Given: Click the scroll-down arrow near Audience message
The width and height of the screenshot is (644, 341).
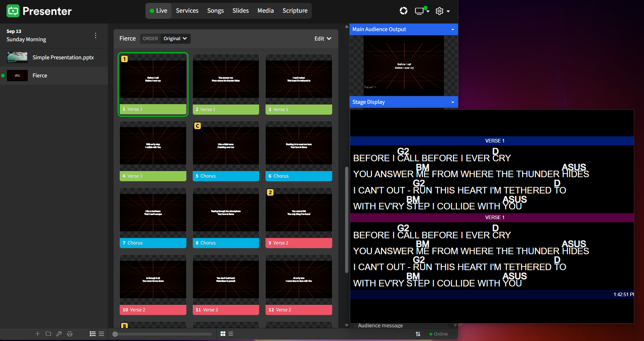Looking at the screenshot, I should pyautogui.click(x=455, y=325).
